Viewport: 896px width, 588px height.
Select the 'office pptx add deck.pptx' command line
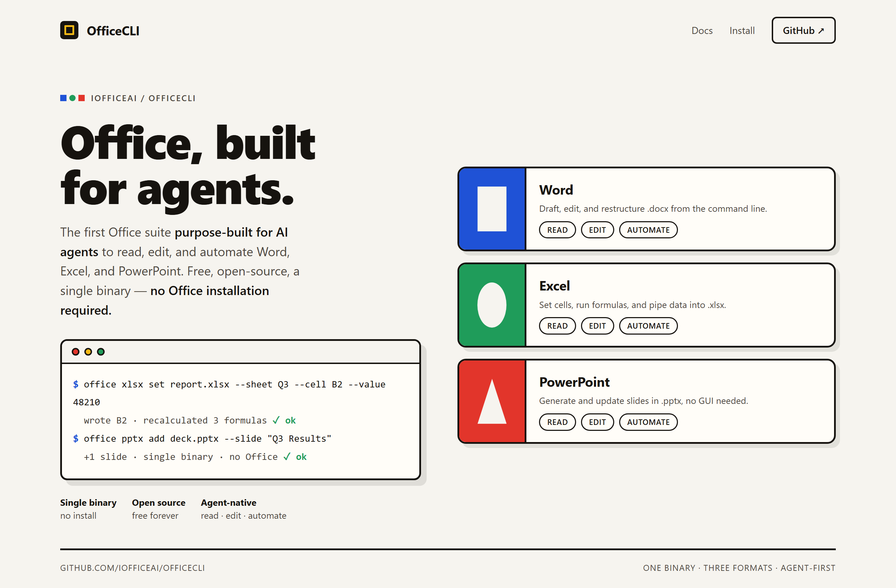coord(208,439)
